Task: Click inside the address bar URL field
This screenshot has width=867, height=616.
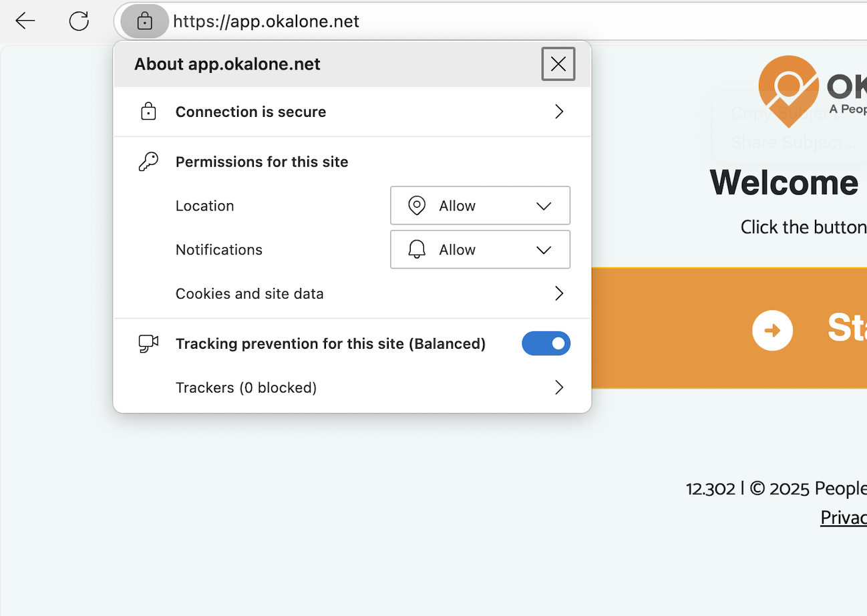Action: click(267, 21)
